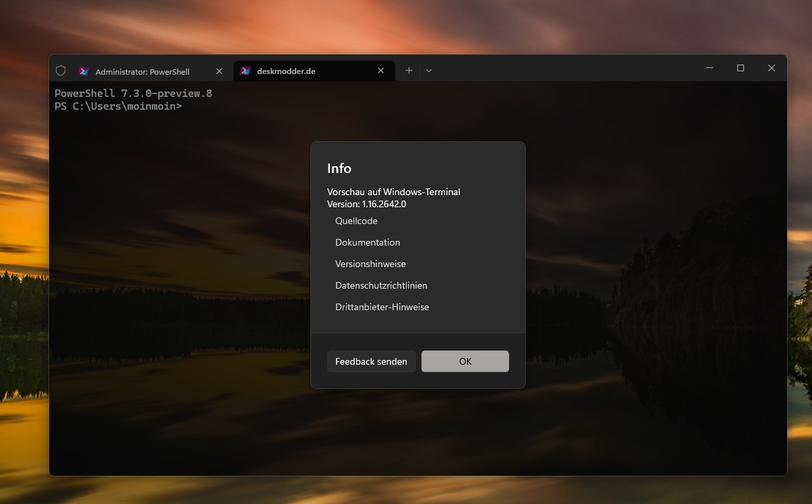Click the admin shield icon in the title bar
Viewport: 812px width, 504px height.
point(61,71)
